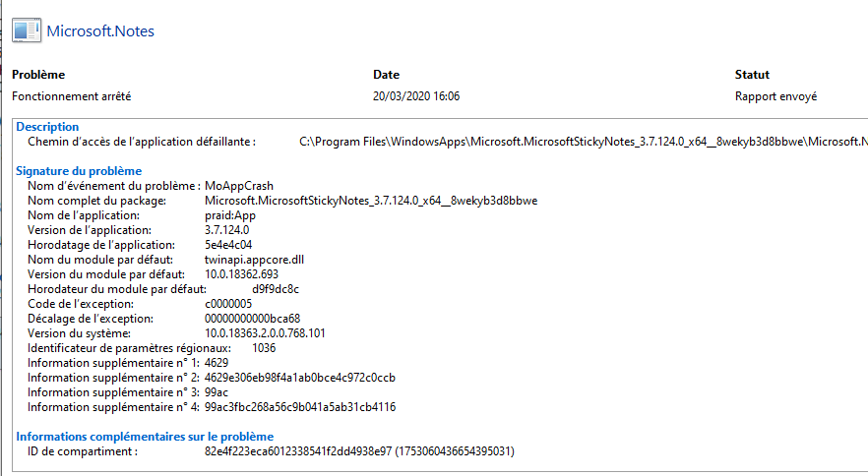This screenshot has height=476, width=868.
Task: Click the Signature du problème heading
Action: point(79,171)
